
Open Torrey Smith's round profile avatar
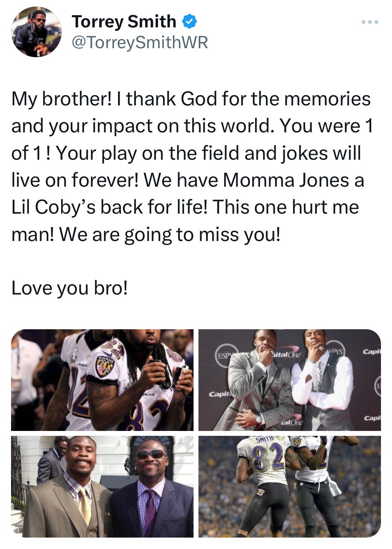click(x=36, y=32)
